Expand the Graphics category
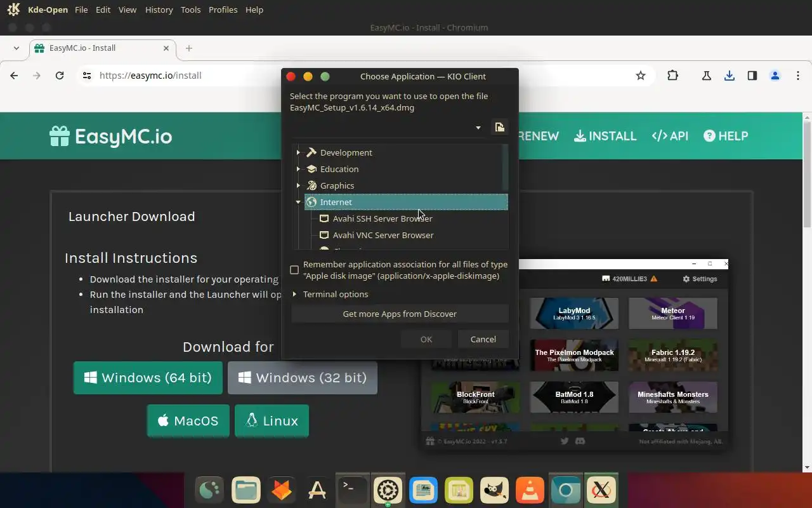 coord(298,185)
